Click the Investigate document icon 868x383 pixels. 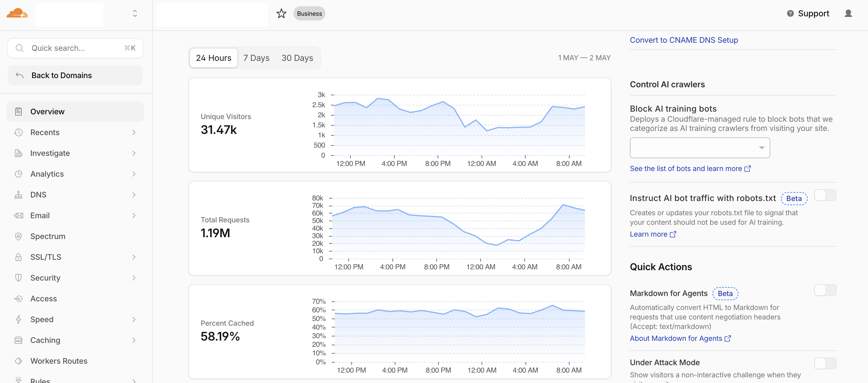click(x=18, y=153)
